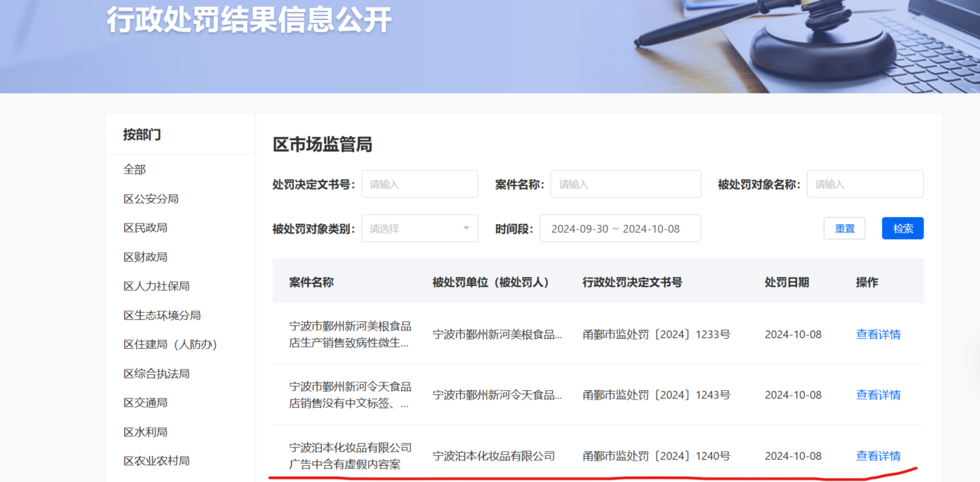Click punished unit 宁波市鄞州新河美根食品…
Viewport: 980px width, 482px height.
click(x=497, y=334)
